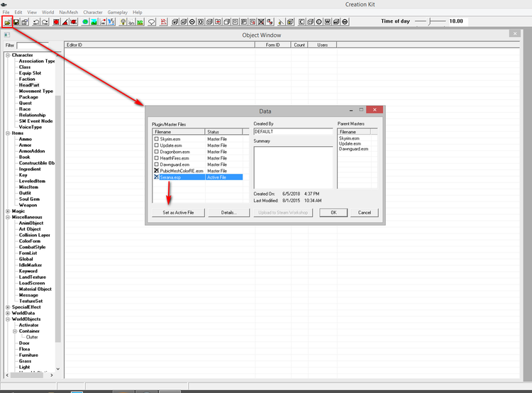Click Object Window top-left dock icon

(x=7, y=35)
